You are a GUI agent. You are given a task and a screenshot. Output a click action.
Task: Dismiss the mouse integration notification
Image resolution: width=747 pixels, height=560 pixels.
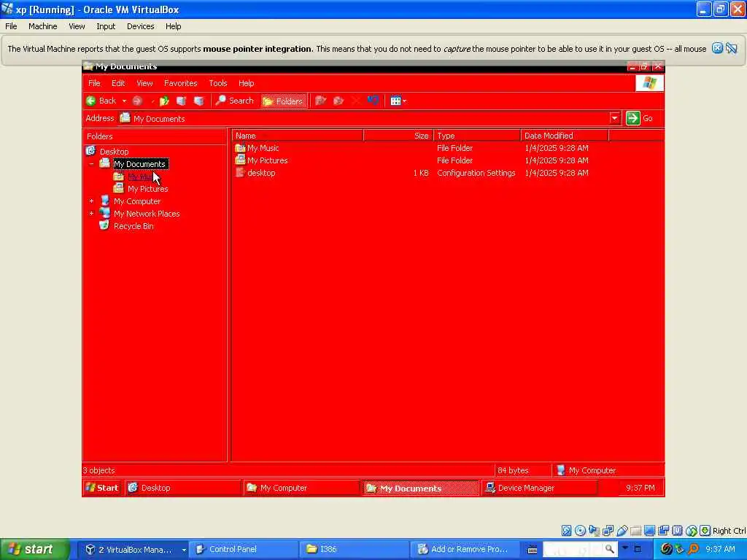click(717, 48)
